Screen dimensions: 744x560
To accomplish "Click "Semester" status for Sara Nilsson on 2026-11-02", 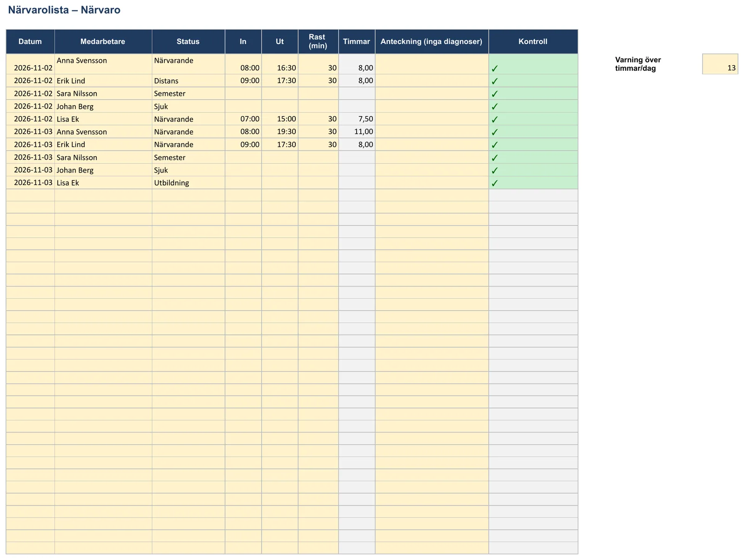I will (188, 93).
